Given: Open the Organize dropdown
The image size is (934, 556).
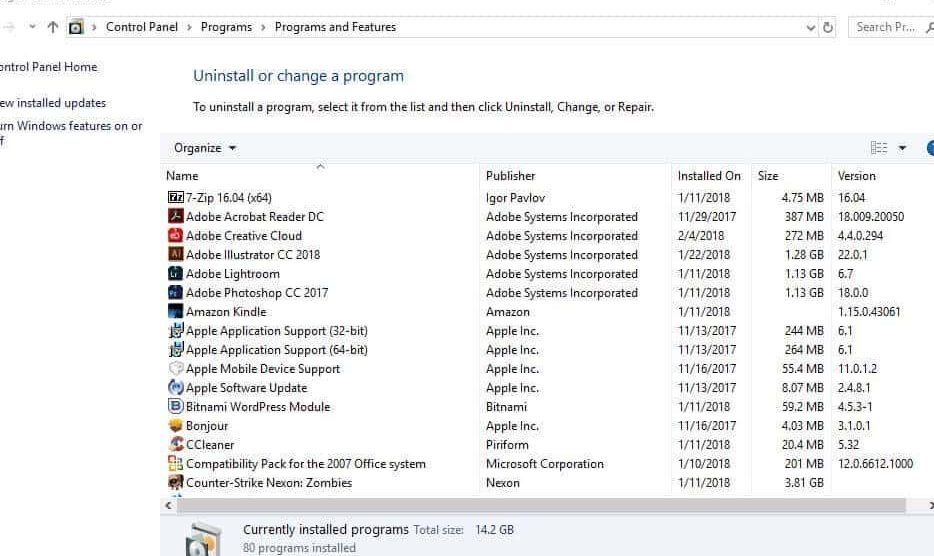Looking at the screenshot, I should tap(205, 148).
